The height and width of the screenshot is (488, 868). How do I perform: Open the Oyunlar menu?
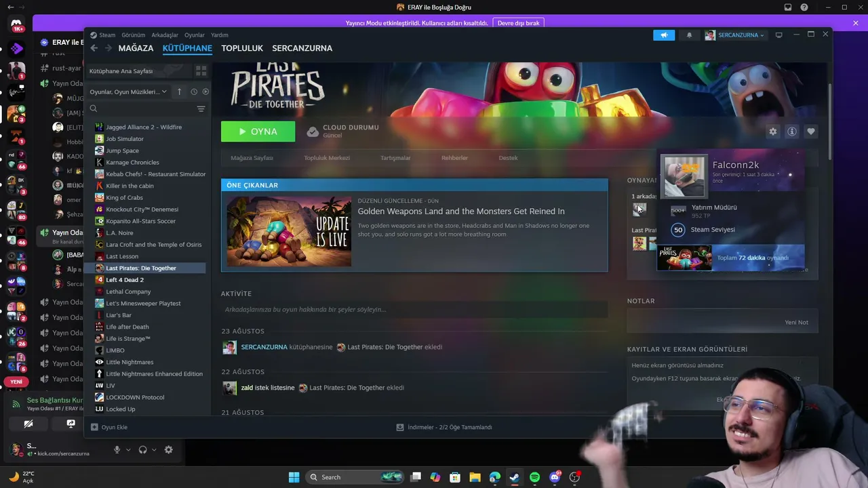click(195, 35)
